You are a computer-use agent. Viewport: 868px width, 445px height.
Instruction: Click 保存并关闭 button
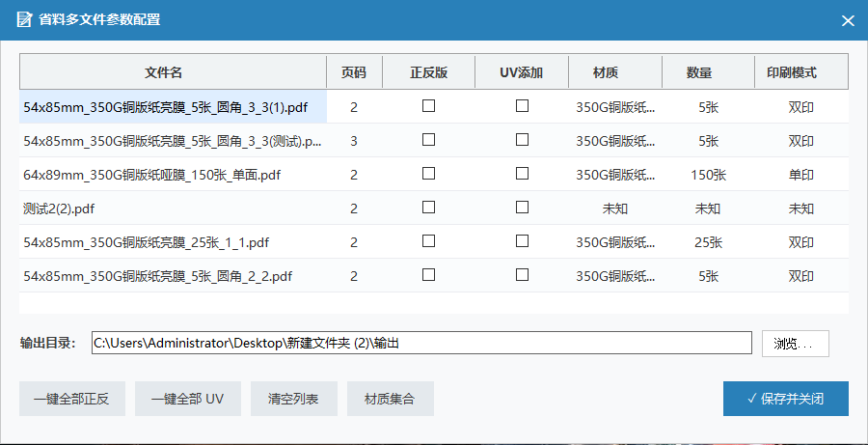coord(785,399)
